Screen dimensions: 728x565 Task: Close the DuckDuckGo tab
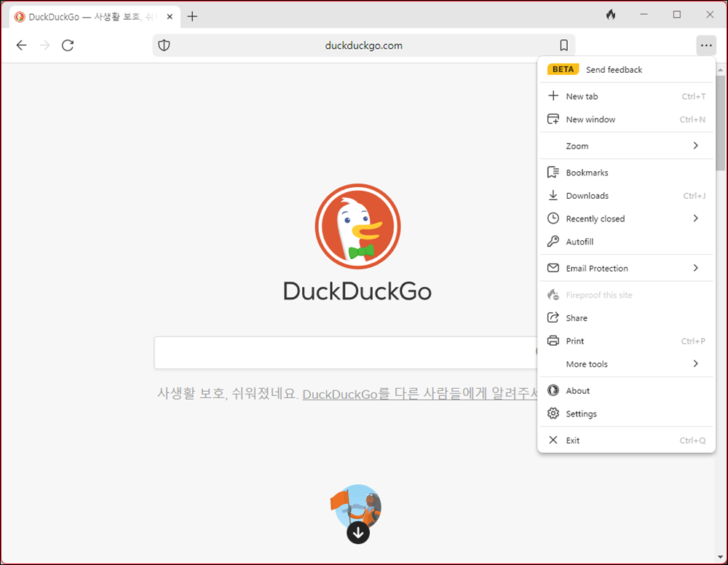click(x=170, y=17)
